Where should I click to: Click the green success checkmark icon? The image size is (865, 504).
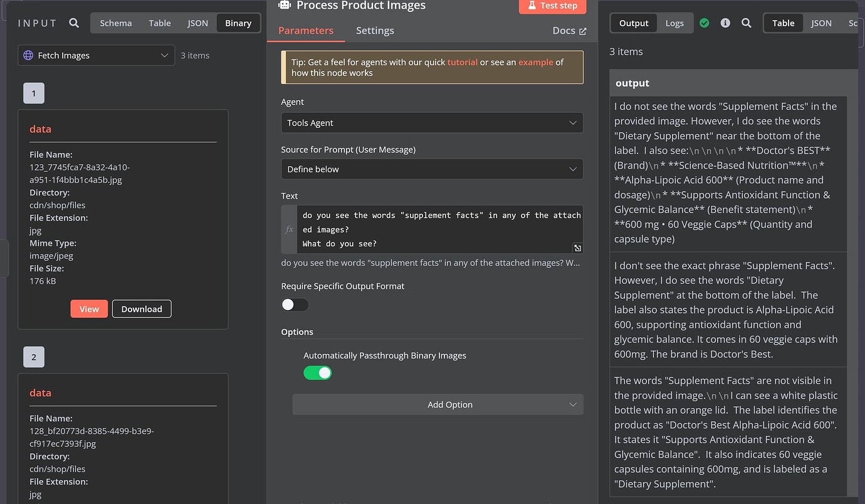pyautogui.click(x=705, y=23)
